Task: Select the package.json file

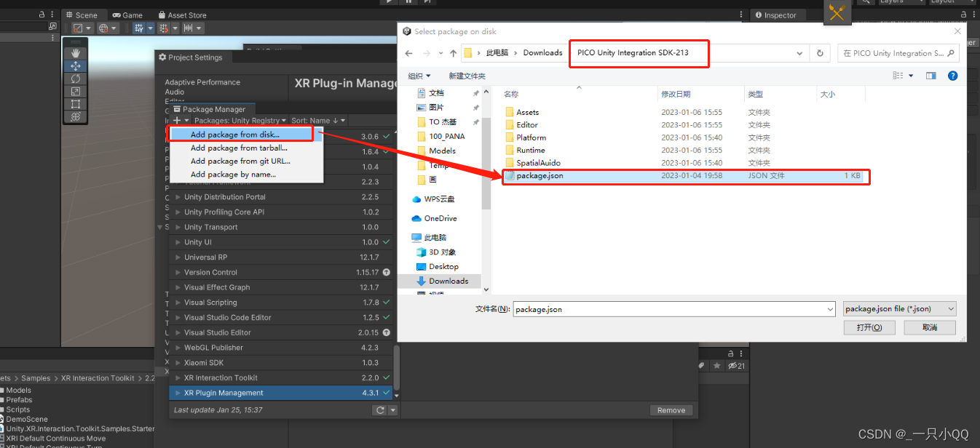Action: (x=686, y=176)
